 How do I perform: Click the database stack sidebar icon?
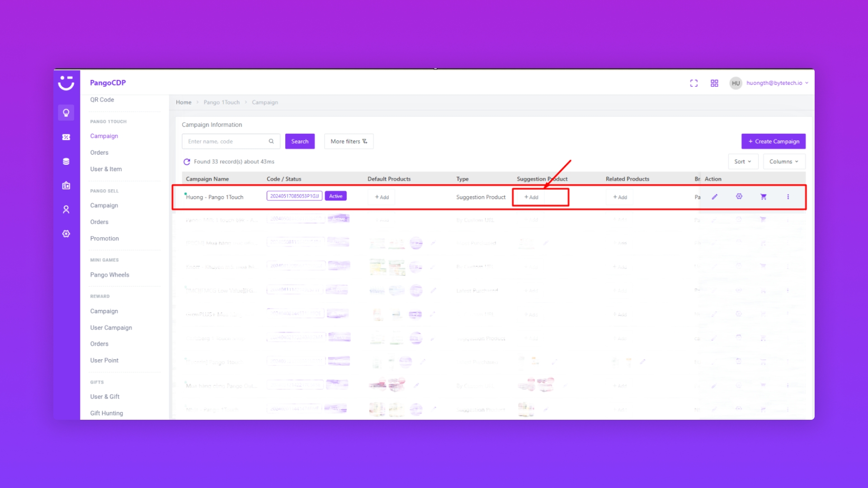click(x=66, y=161)
